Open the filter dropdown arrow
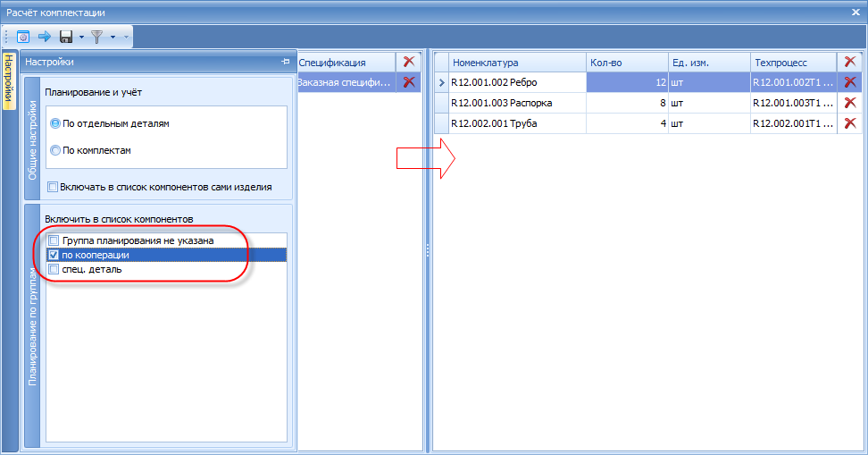This screenshot has height=455, width=868. tap(113, 38)
